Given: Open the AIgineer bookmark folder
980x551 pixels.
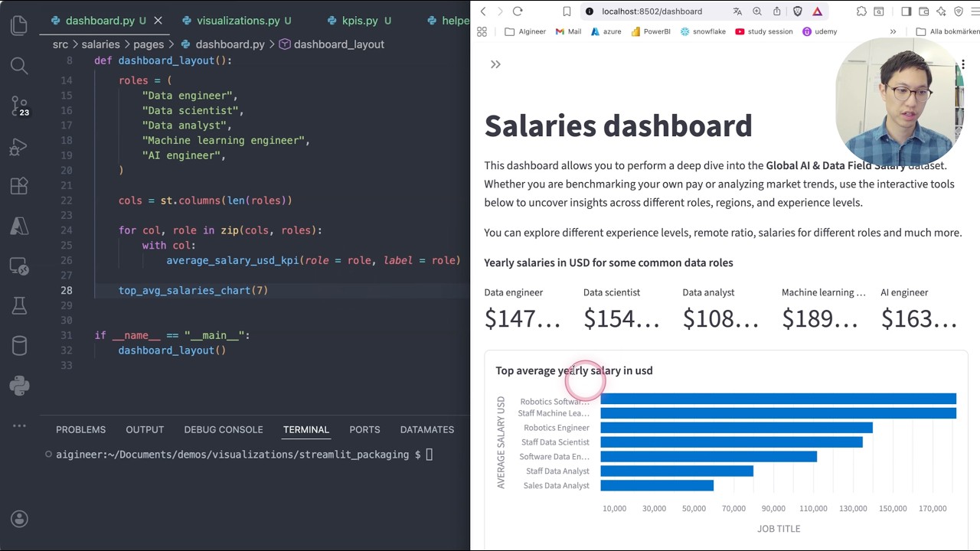Looking at the screenshot, I should click(525, 31).
